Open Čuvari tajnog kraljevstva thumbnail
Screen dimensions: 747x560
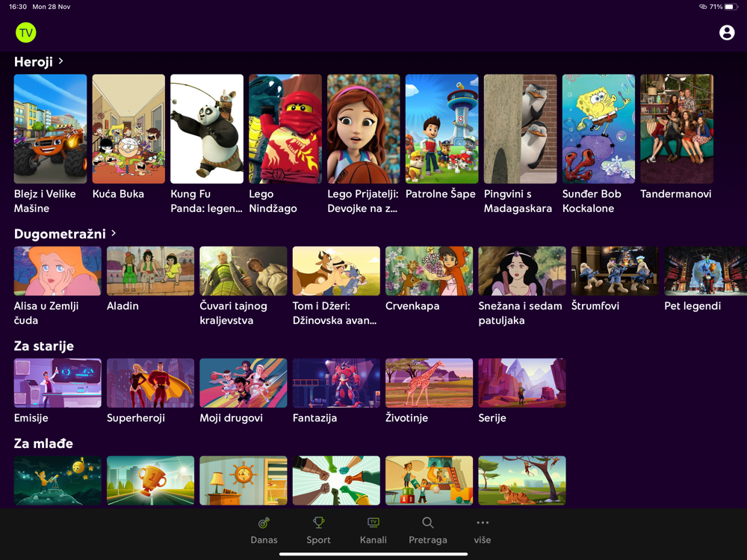point(244,271)
